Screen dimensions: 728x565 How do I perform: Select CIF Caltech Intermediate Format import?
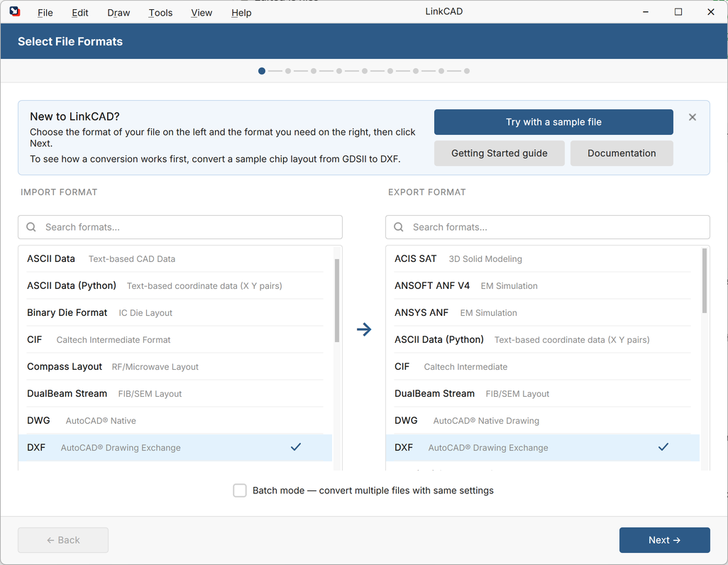[x=175, y=340]
